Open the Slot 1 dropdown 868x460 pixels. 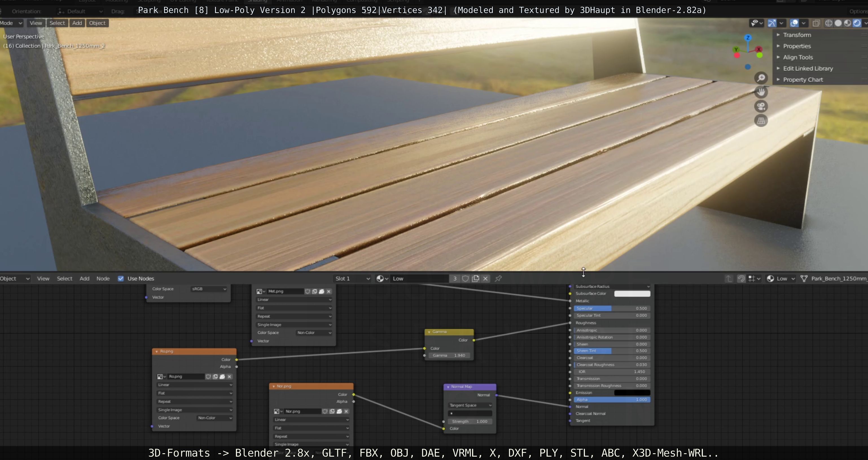pos(352,278)
